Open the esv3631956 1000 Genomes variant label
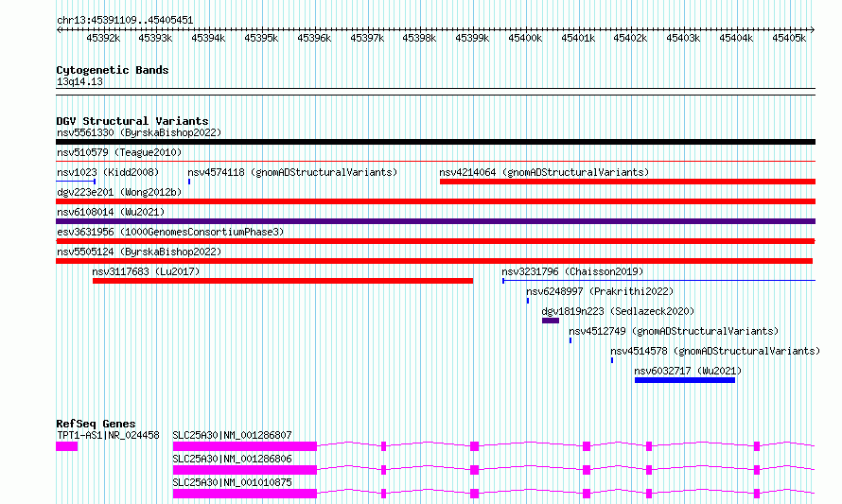 169,232
